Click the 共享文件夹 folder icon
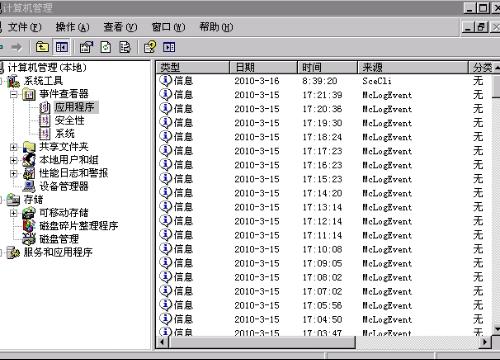 click(29, 147)
